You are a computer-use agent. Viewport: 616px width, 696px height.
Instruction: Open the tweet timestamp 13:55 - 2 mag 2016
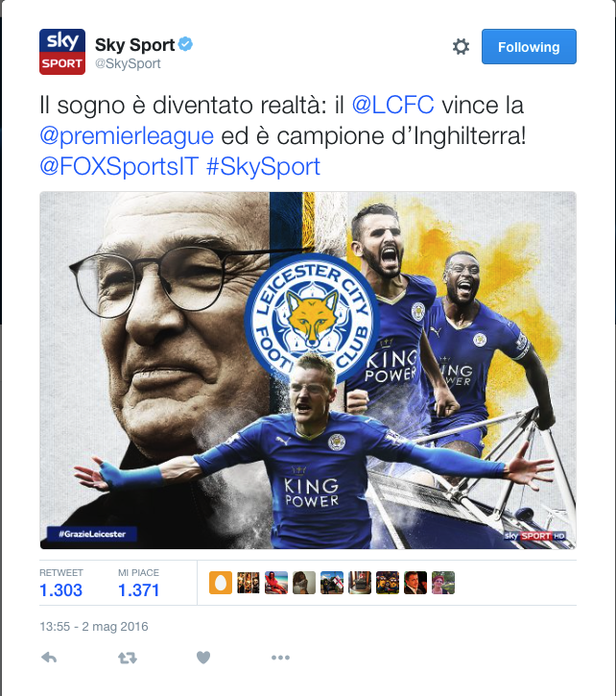[x=94, y=626]
